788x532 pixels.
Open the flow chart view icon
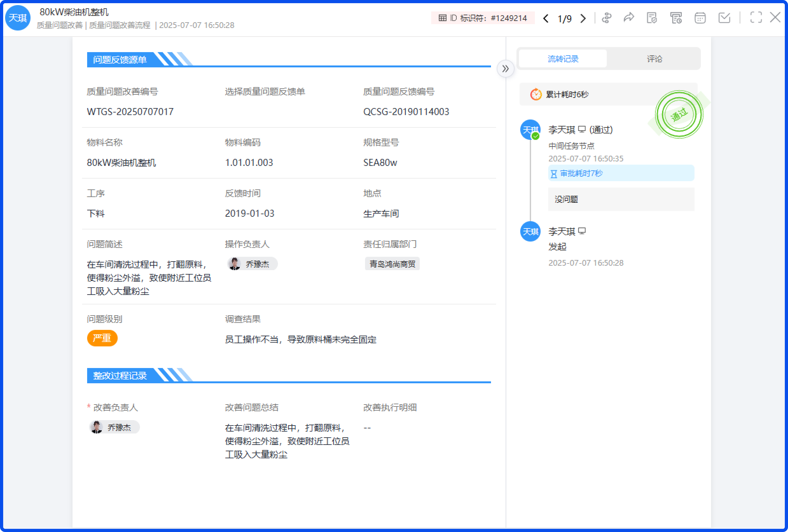pos(607,18)
